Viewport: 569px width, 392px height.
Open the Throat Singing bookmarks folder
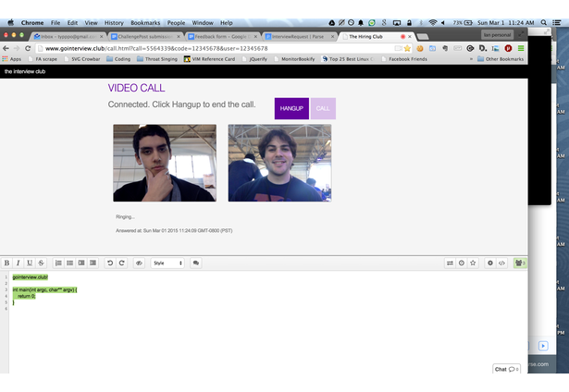[157, 59]
